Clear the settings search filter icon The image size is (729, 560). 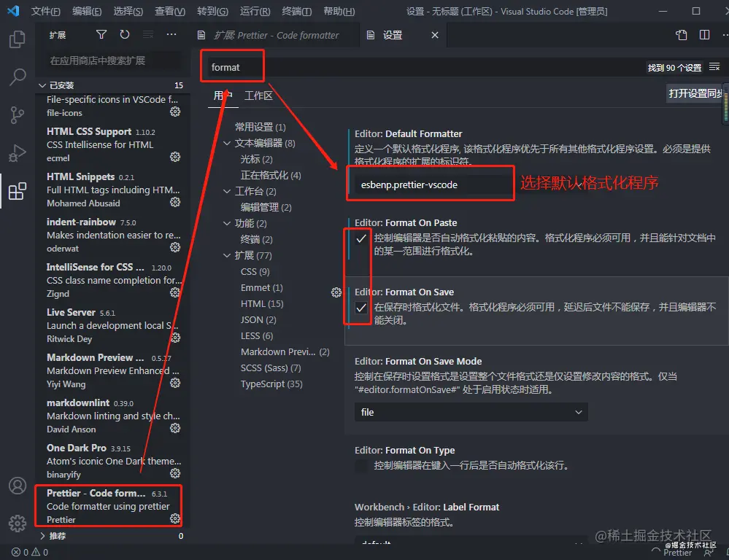click(714, 67)
